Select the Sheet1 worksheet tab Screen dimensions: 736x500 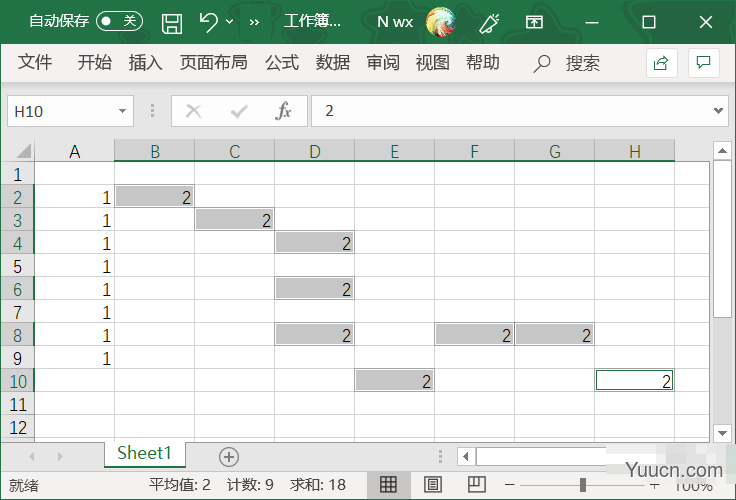145,454
